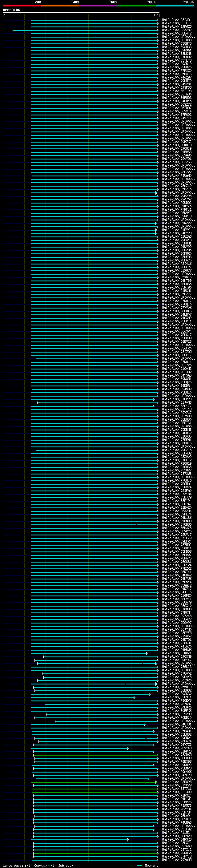This screenshot has height=868, width=197.
Task: Select hit label UniRef100_B4FBY5
Action: (177, 101)
